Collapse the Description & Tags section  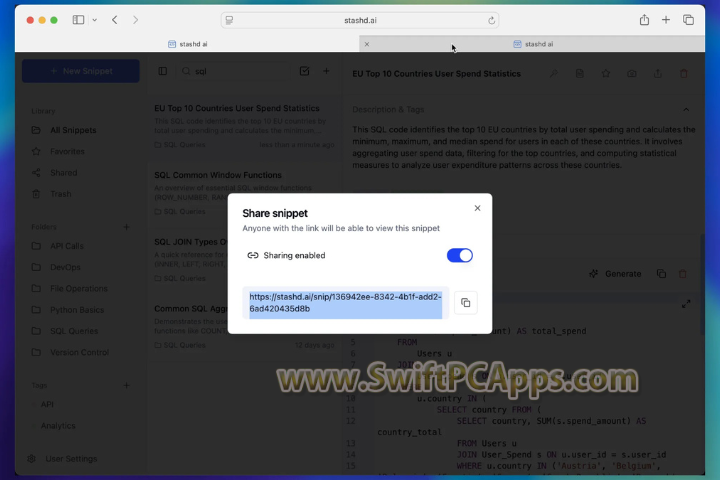coord(685,109)
